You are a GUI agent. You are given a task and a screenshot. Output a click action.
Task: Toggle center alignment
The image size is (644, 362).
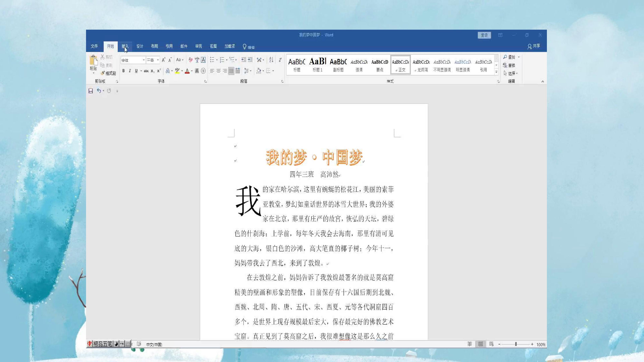[x=219, y=71]
